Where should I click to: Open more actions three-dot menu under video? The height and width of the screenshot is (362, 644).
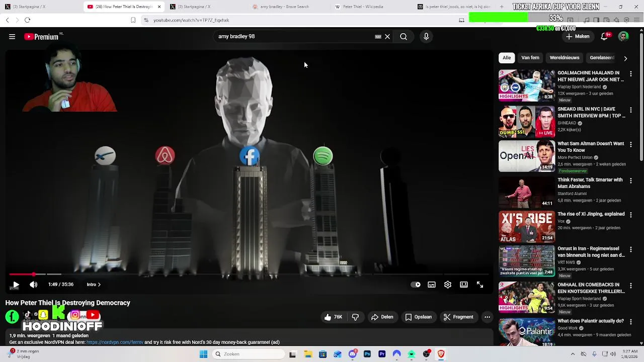click(487, 317)
